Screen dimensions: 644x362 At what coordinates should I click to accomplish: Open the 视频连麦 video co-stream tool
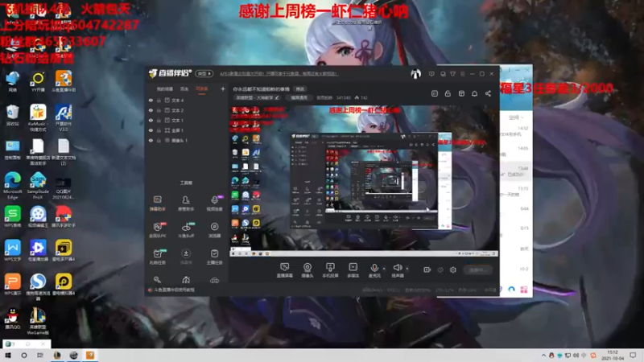(x=214, y=203)
